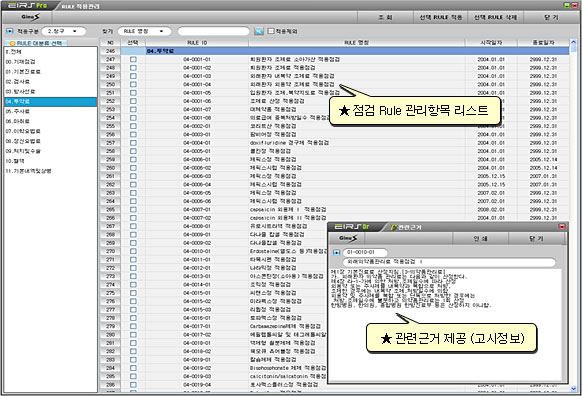Click the Gines logo in main toolbar
This screenshot has height=396, width=582.
30,17
